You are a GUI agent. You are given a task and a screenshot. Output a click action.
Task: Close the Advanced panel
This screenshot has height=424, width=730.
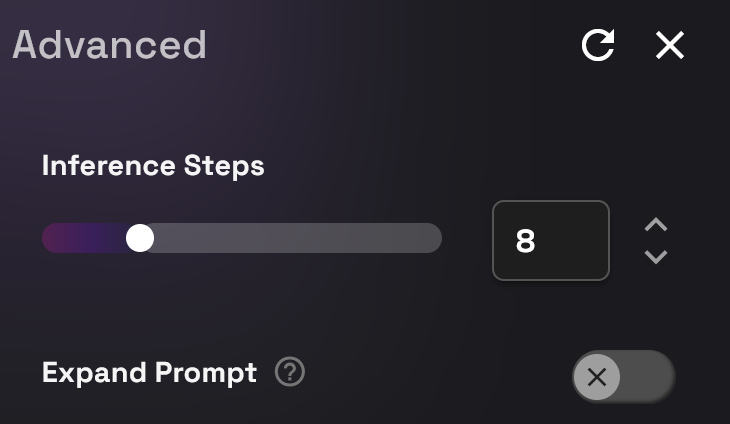[670, 45]
